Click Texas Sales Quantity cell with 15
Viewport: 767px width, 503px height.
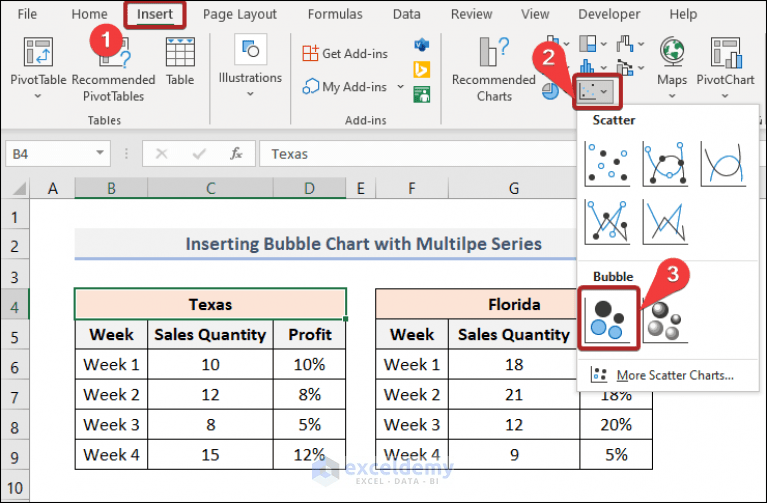[210, 455]
